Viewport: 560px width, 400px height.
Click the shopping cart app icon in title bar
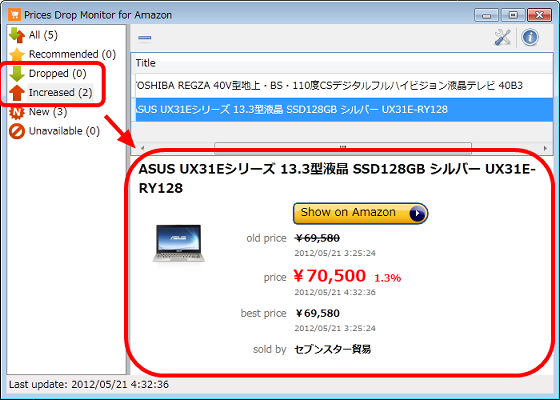point(15,15)
